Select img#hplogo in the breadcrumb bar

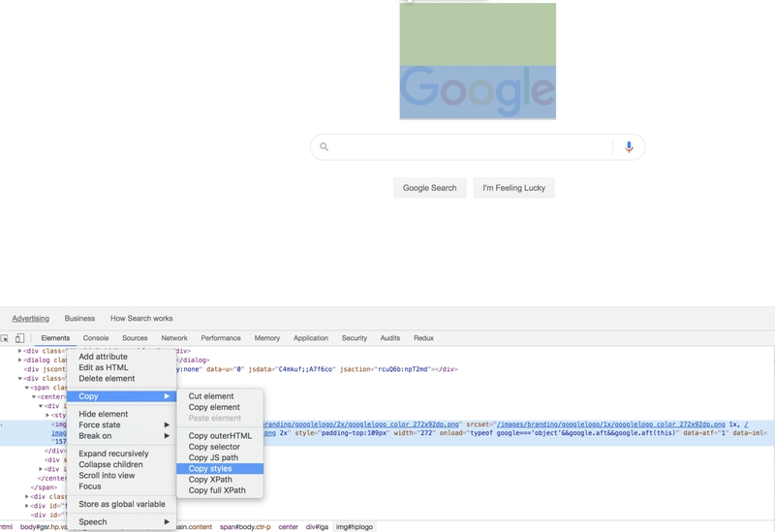click(355, 527)
